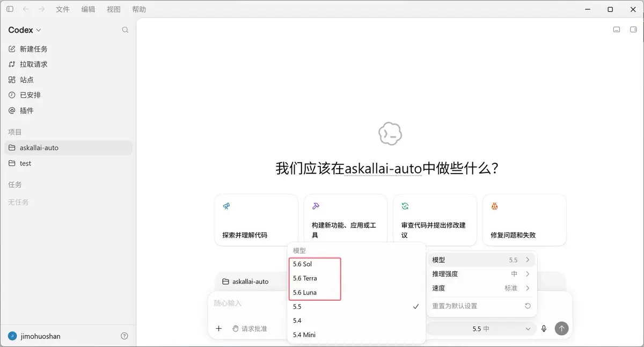Click the hand icon beside 请求批准
644x347 pixels.
(235, 329)
